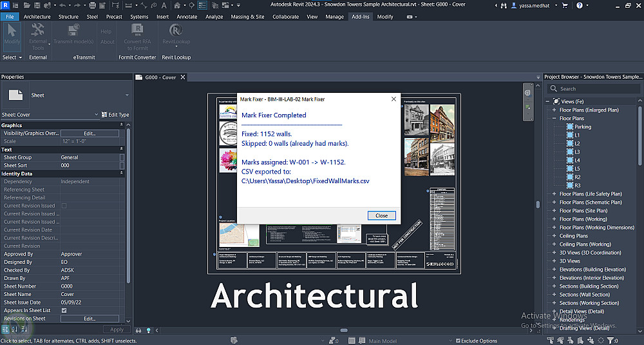Screen dimensions: 644x345
Task: Click External Tools wrench icon
Action: click(x=38, y=30)
